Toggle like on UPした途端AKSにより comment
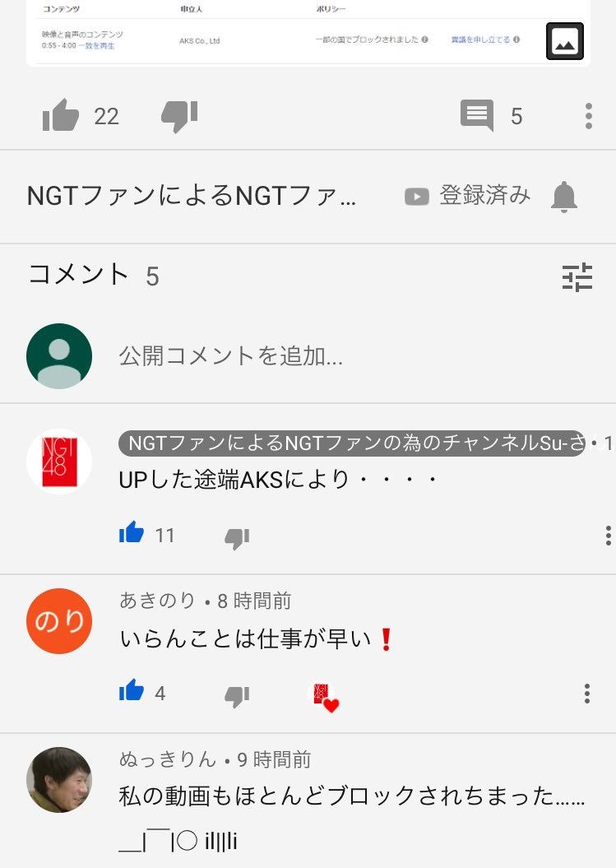The image size is (616, 868). click(131, 533)
